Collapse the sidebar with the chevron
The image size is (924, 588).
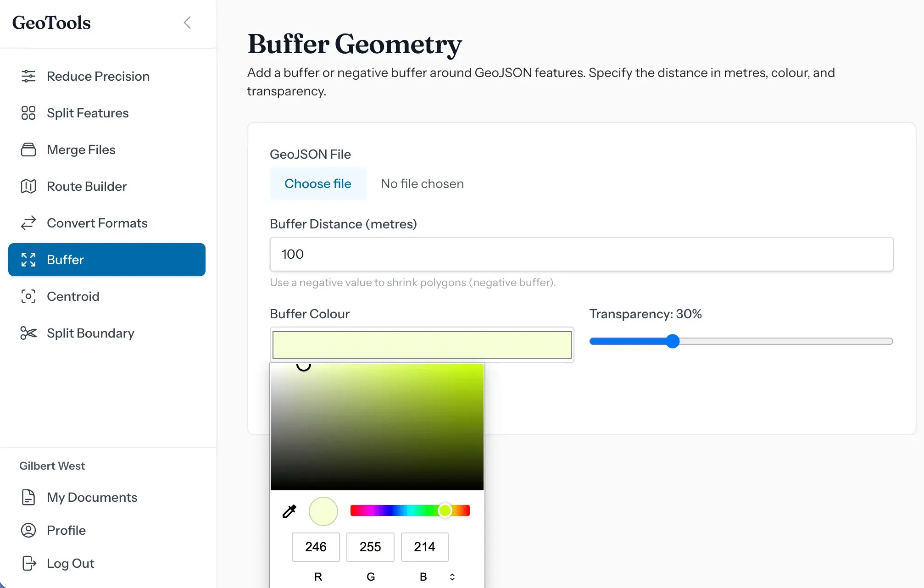click(187, 22)
